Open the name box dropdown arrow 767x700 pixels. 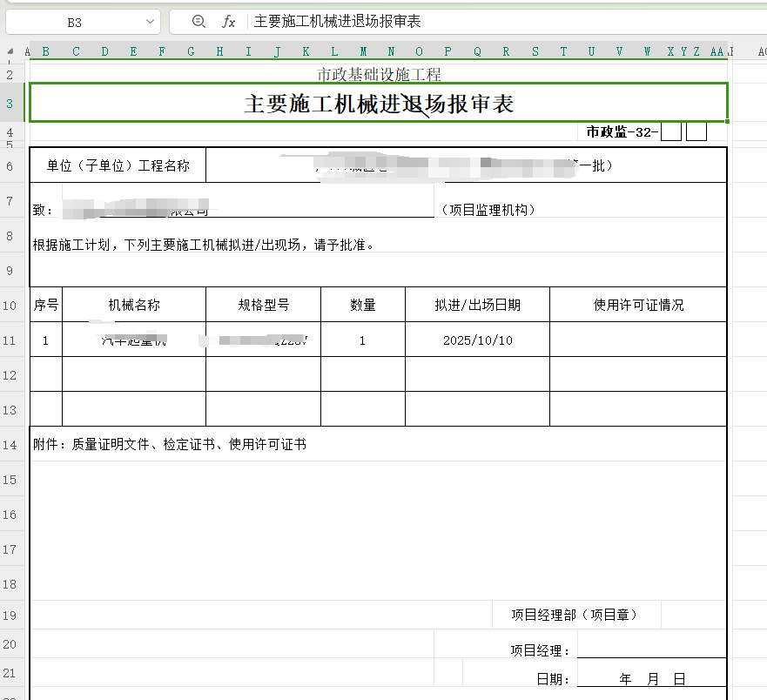tap(150, 22)
